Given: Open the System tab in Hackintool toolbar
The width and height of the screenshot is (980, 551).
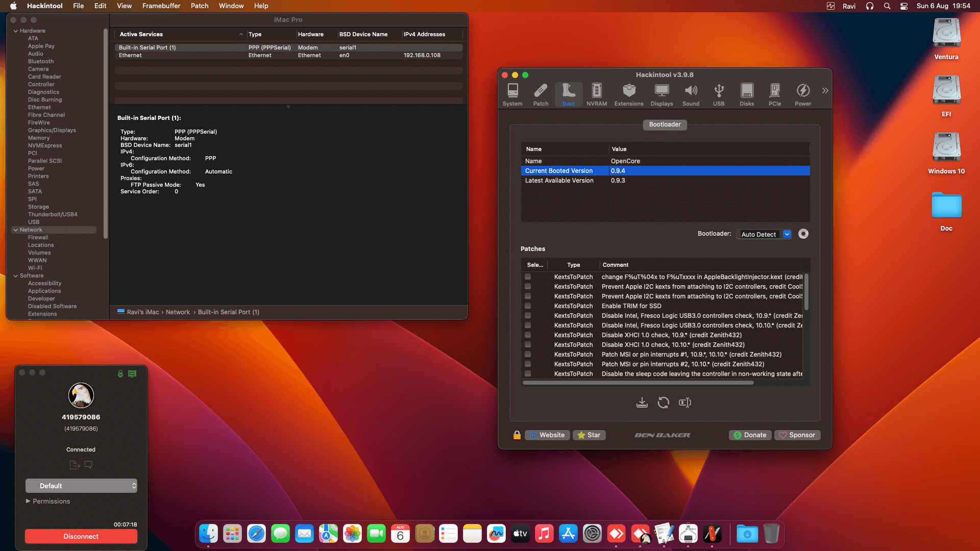Looking at the screenshot, I should 512,95.
